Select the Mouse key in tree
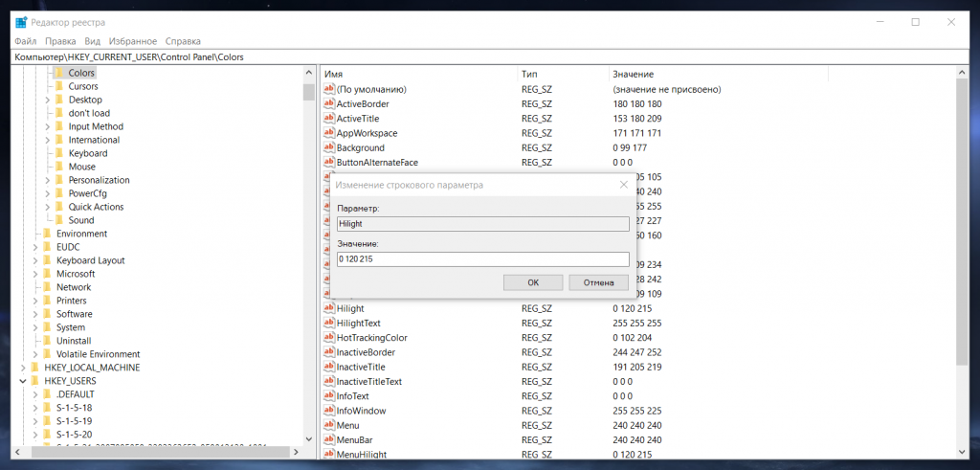Image resolution: width=980 pixels, height=470 pixels. point(82,167)
